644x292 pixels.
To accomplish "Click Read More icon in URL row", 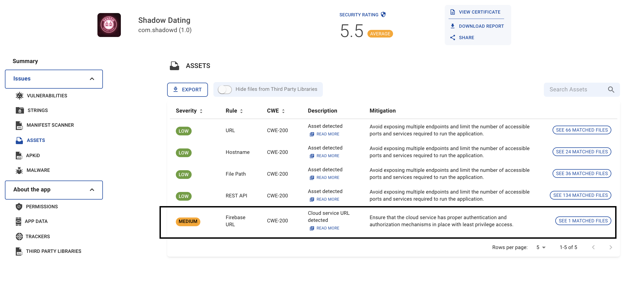I will (x=312, y=134).
